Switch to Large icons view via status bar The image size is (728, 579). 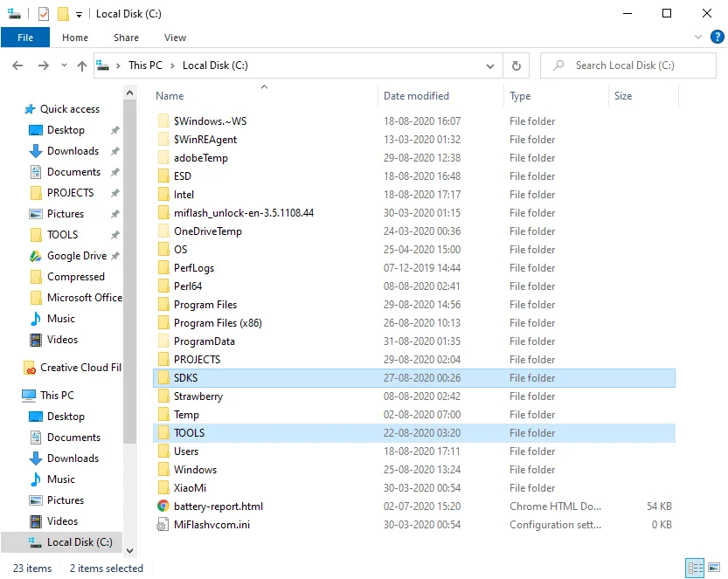714,568
